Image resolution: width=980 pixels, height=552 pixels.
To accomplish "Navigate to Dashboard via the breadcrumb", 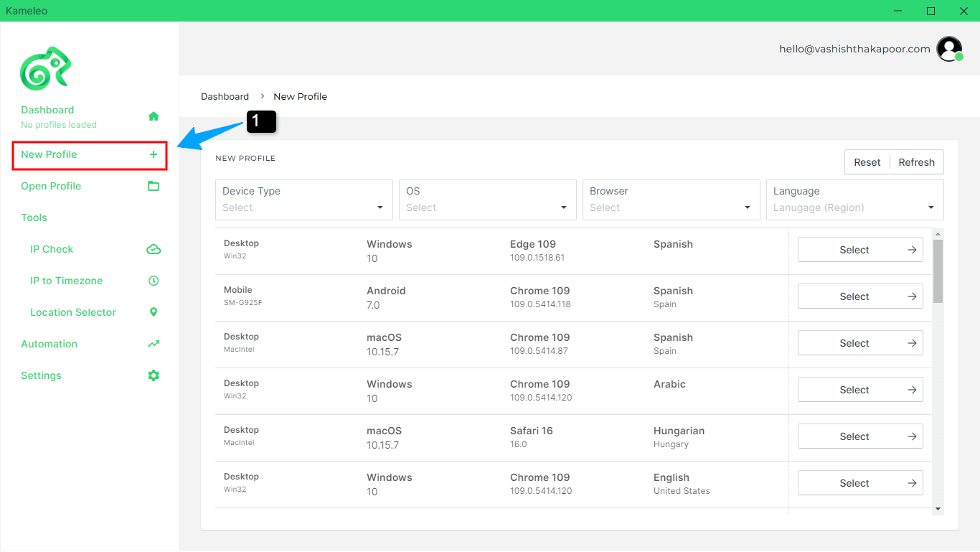I will [x=225, y=96].
